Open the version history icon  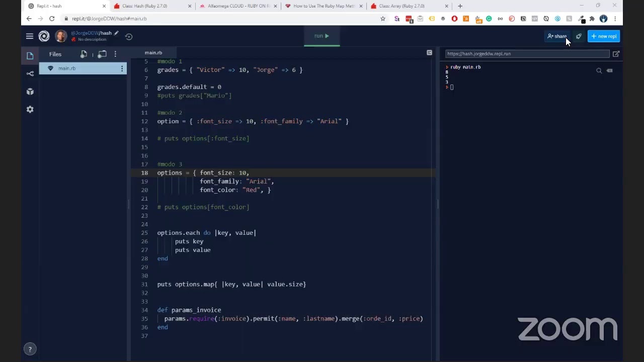(x=129, y=36)
